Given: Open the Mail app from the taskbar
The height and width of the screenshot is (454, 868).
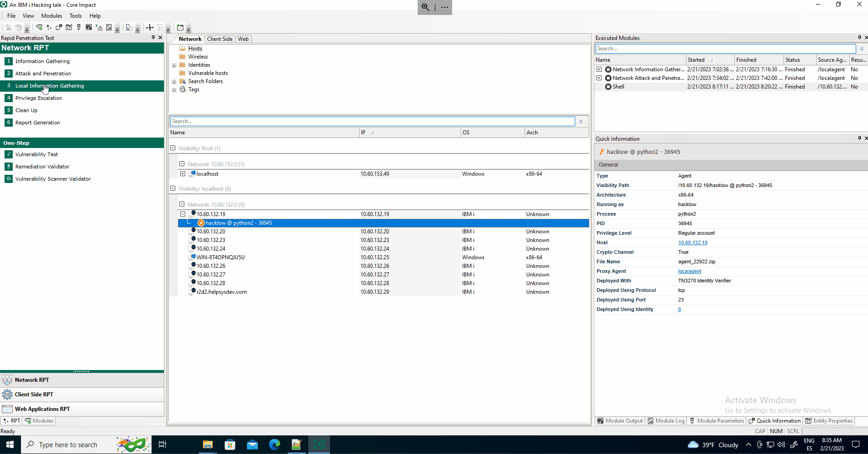Looking at the screenshot, I should (252, 444).
